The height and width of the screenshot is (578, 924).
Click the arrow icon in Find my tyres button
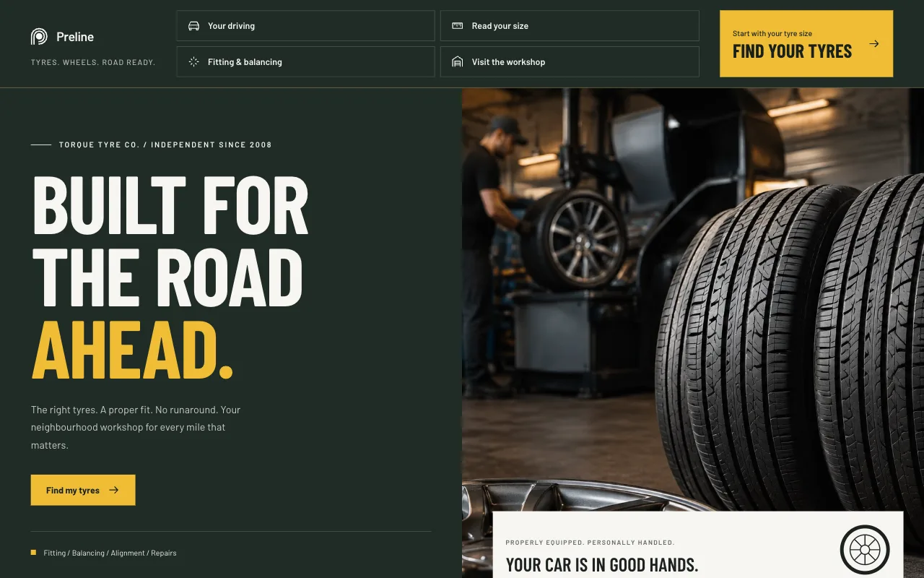pos(113,490)
